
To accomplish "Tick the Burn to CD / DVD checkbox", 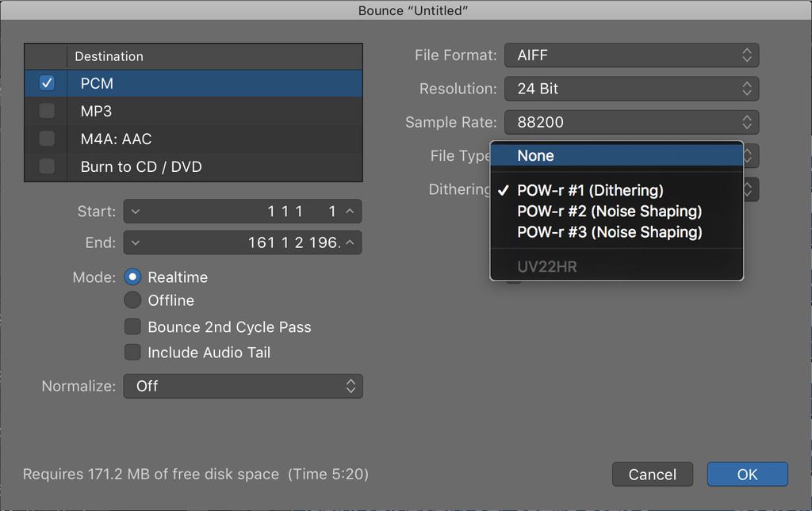I will coord(47,166).
